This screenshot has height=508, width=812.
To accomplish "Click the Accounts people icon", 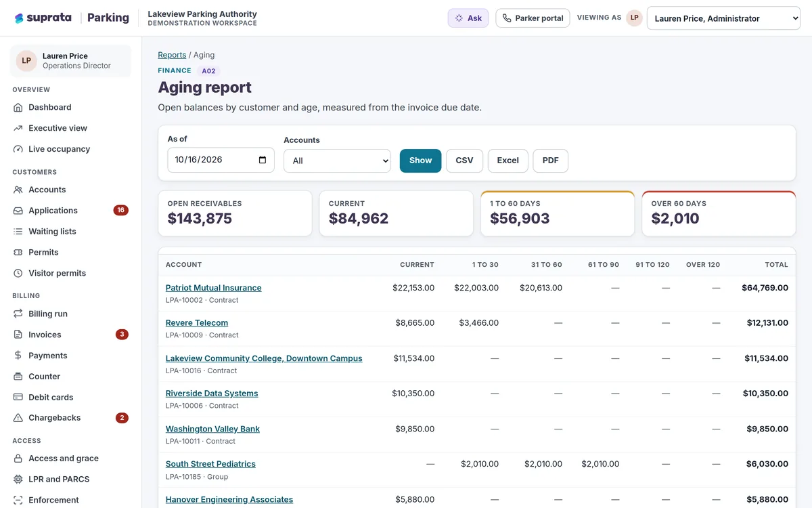I will 18,190.
